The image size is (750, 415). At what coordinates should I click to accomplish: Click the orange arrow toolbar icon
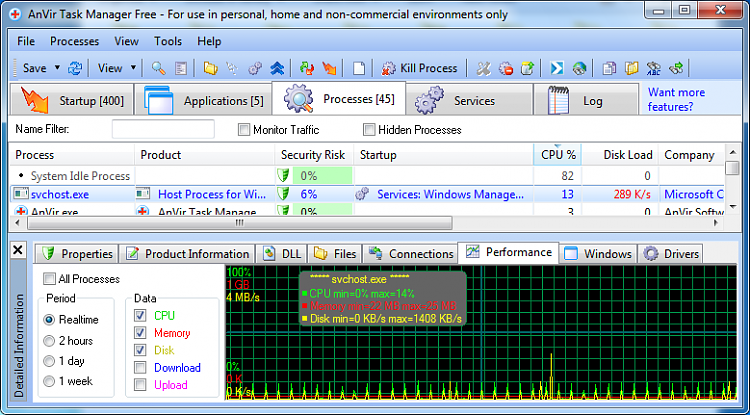point(329,68)
